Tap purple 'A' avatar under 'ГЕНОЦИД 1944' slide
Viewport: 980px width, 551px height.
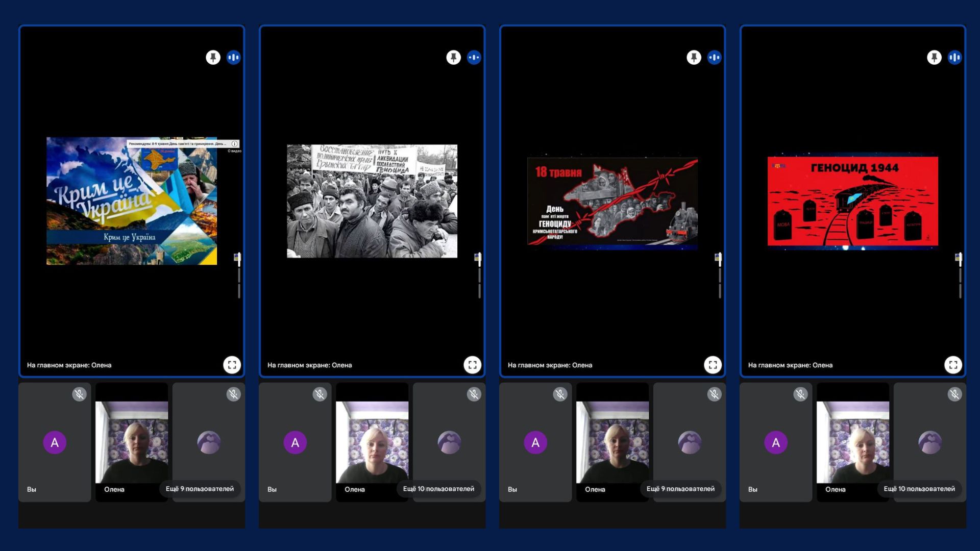click(776, 442)
